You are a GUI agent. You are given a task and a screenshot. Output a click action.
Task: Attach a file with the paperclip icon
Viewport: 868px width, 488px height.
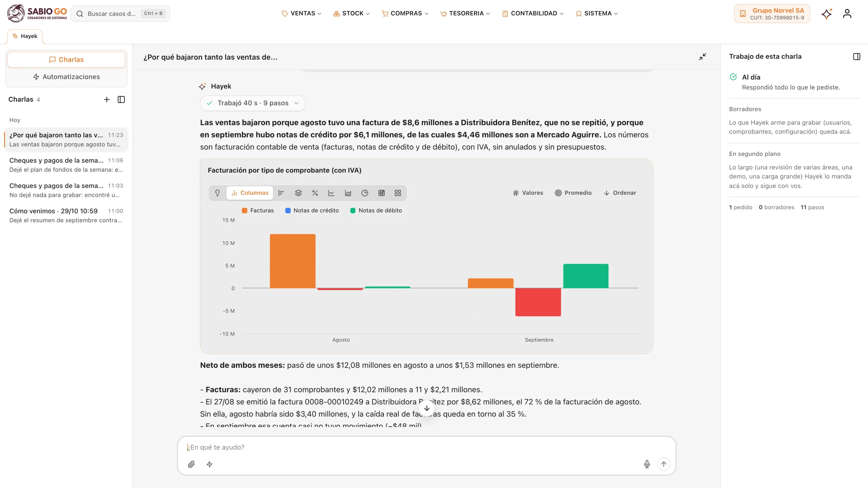point(191,464)
